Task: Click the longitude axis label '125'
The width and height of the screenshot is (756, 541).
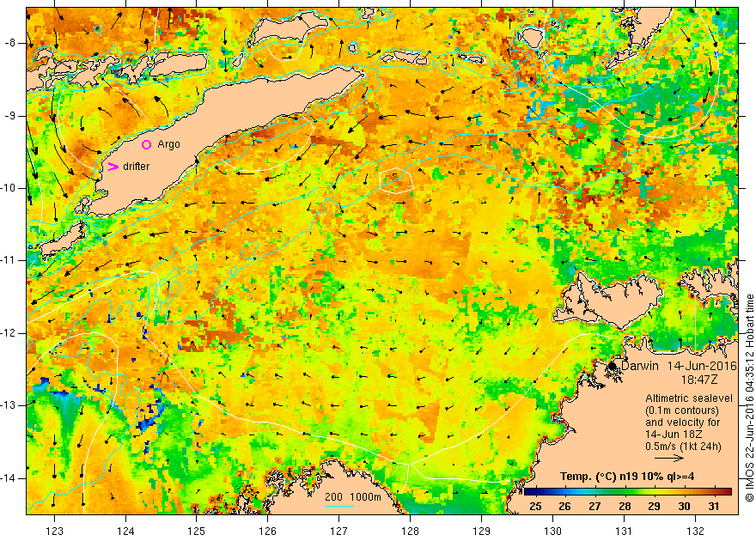Action: click(196, 532)
